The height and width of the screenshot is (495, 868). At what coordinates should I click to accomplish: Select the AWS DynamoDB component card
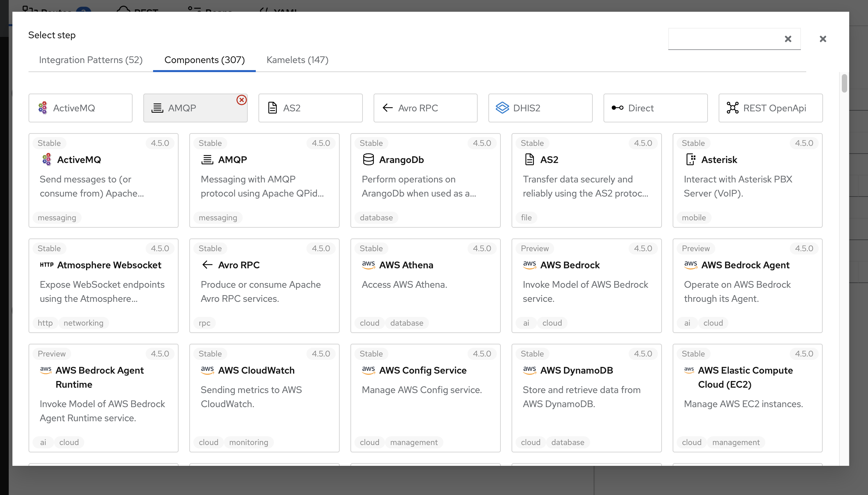coord(586,398)
